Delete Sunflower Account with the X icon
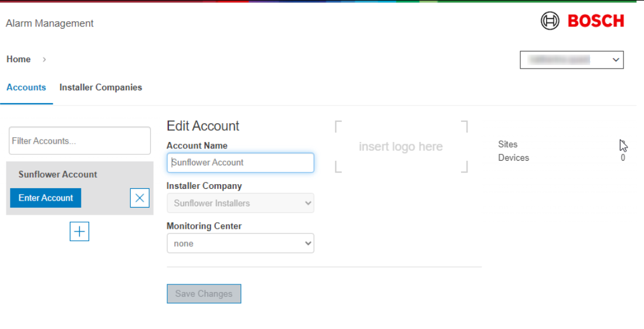The height and width of the screenshot is (329, 644). click(x=140, y=198)
